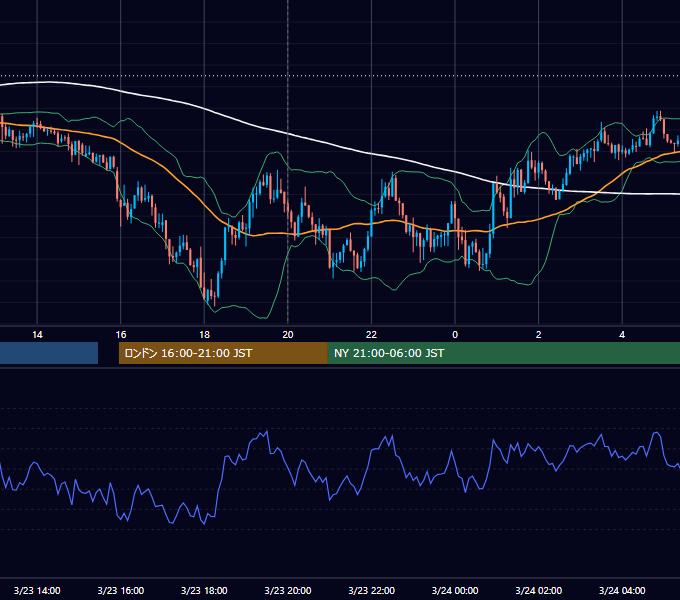Viewport: 680px width, 600px height.
Task: Click hour label 20 on price chart axis
Action: click(x=288, y=335)
